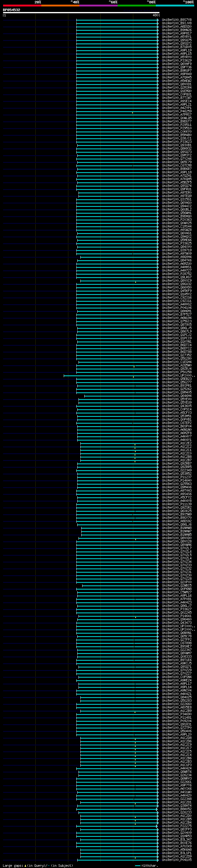Screen dimensions: 197x868
Task: Open the hit UniRef100_A1C2E2
Action: pos(177,443)
